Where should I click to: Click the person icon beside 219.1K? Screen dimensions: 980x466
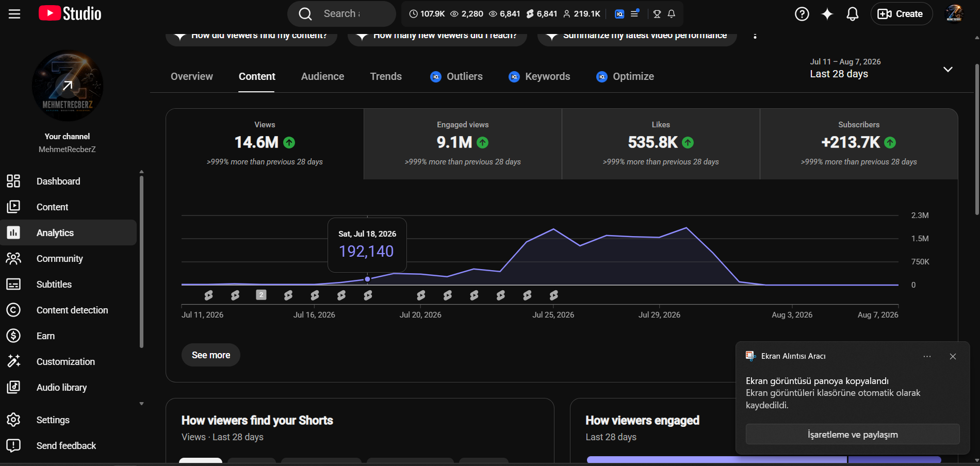[567, 14]
